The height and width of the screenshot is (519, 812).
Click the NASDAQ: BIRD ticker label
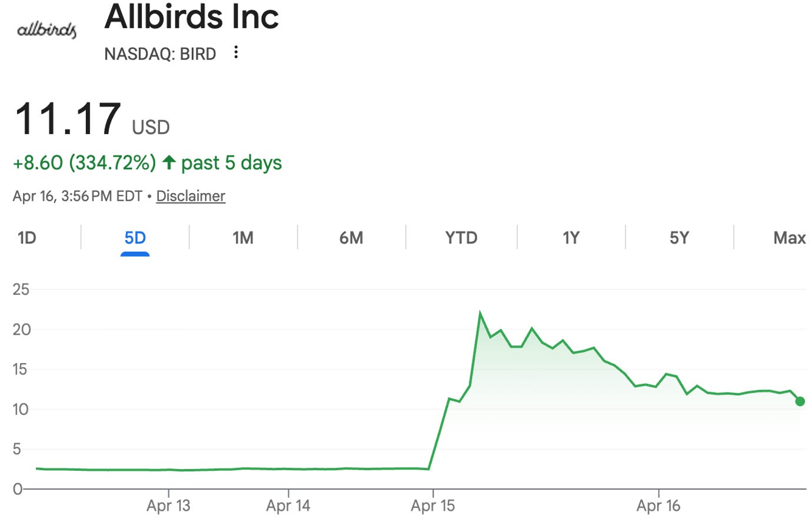click(x=160, y=54)
